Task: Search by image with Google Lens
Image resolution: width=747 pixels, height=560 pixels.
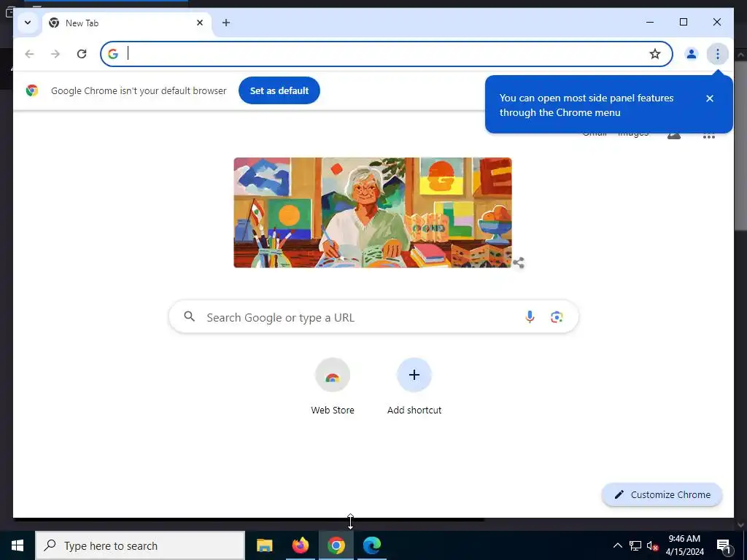Action: pos(557,316)
